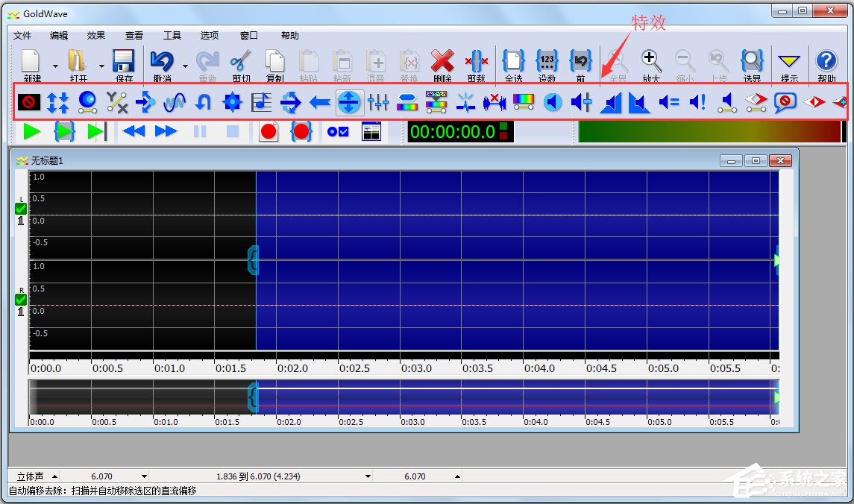Click the Trim (剪裁) tool
This screenshot has width=854, height=504.
tap(477, 65)
